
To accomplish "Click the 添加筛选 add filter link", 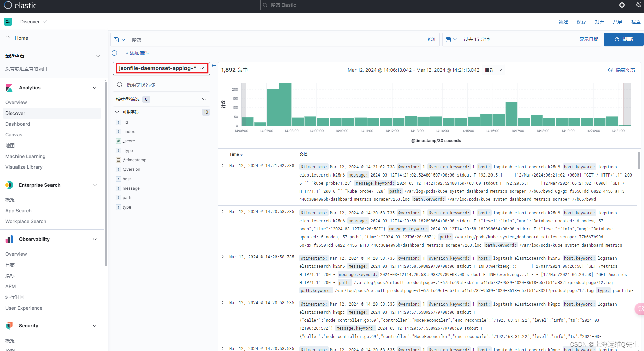I will (x=137, y=53).
